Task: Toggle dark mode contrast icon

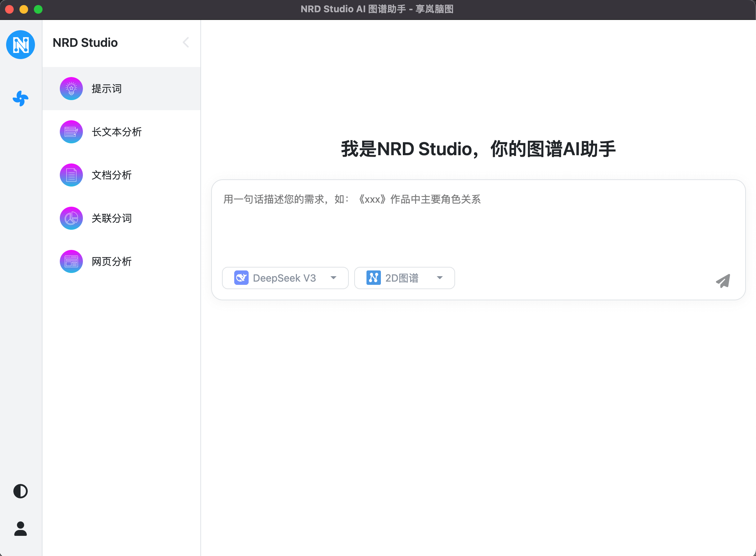Action: 21,491
